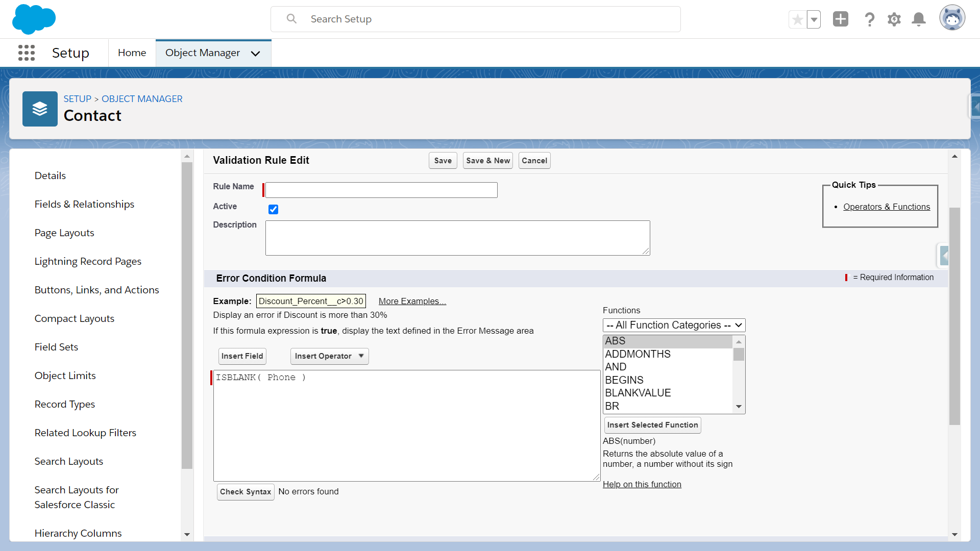
Task: Open the Global Actions plus icon
Action: tap(841, 19)
